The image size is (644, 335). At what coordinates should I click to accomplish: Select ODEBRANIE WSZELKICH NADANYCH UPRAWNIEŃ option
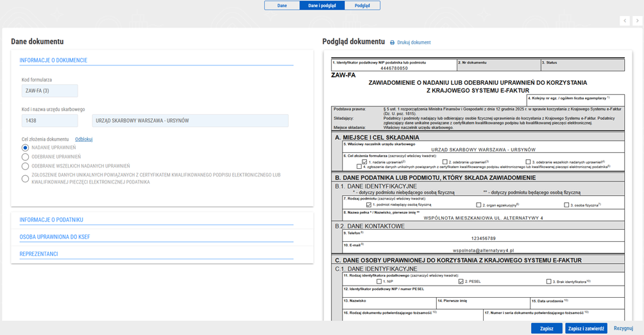point(26,166)
